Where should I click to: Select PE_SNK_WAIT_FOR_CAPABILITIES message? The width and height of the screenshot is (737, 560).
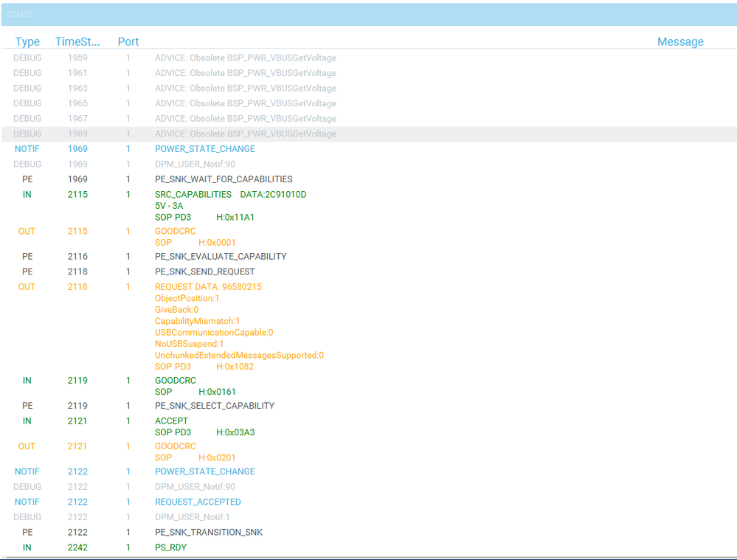point(224,179)
